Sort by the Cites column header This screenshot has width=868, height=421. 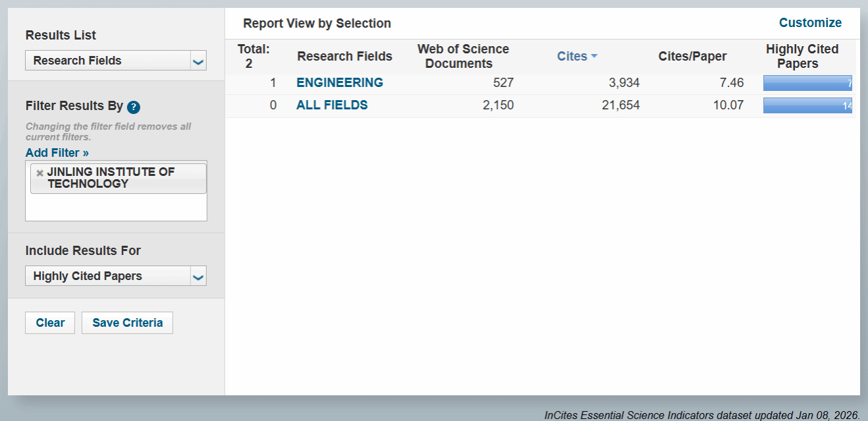[572, 57]
